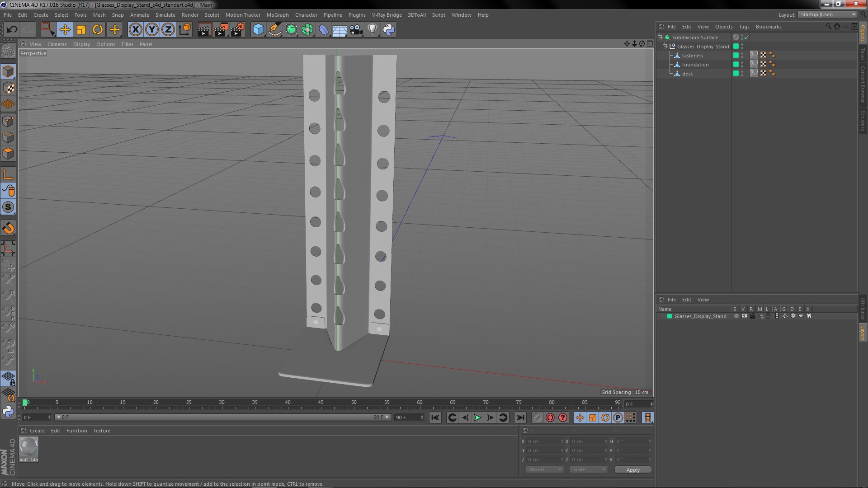Toggle Autokeying button
This screenshot has width=868, height=488.
[550, 418]
